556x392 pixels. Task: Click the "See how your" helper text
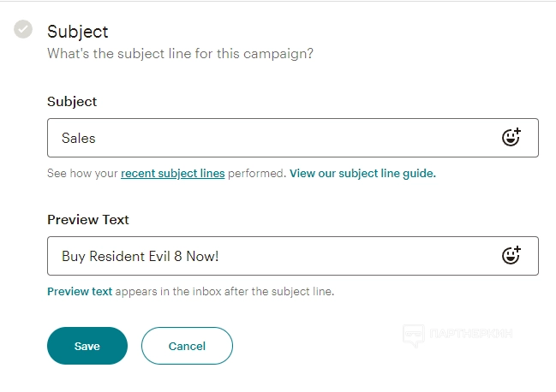click(x=82, y=173)
